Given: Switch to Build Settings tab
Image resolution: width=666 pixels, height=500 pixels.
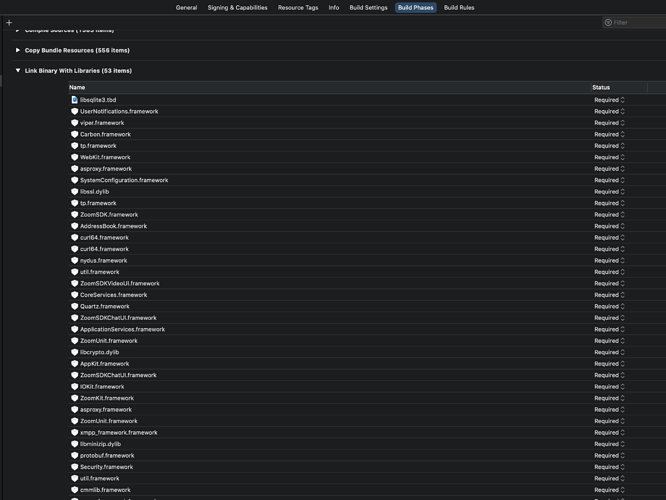Looking at the screenshot, I should pyautogui.click(x=368, y=8).
